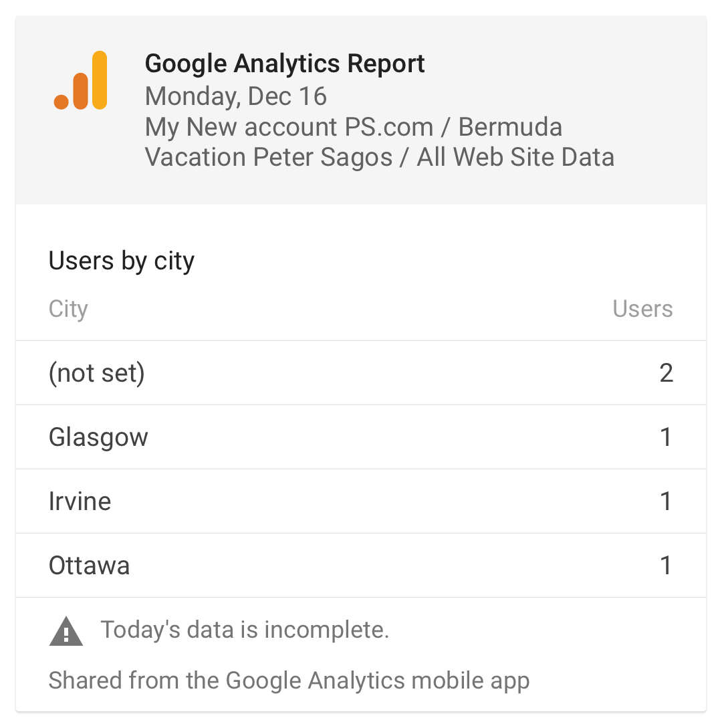
Task: Click the Monday, Dec 16 date text
Action: pyautogui.click(x=236, y=96)
